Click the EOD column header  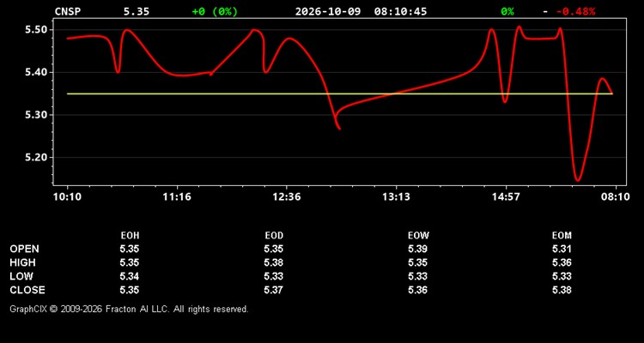(x=274, y=236)
